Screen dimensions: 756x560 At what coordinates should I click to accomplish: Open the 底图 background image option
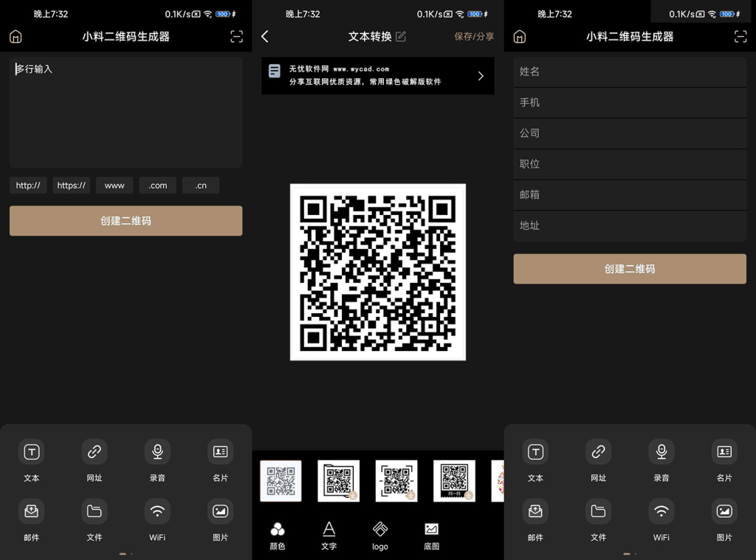(x=431, y=534)
